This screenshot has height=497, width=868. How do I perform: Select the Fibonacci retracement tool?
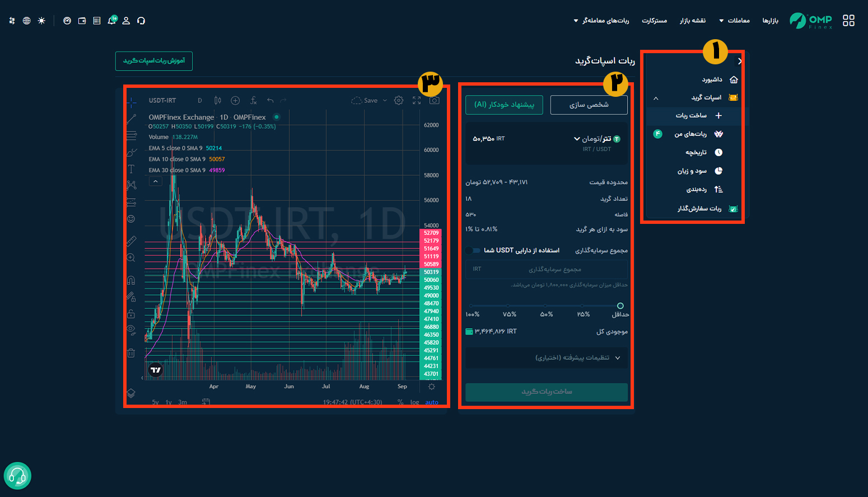(131, 135)
